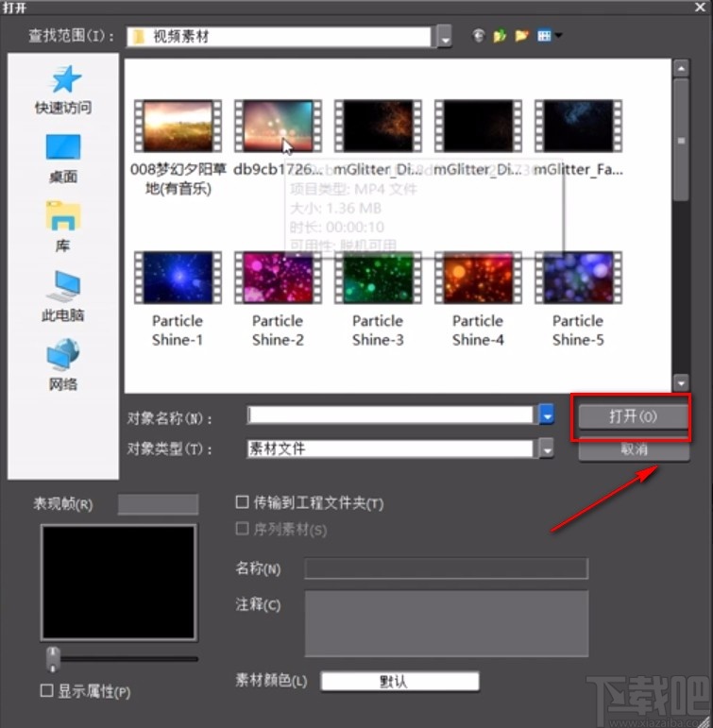Select the Particle Shine-3 clip
713x728 pixels.
click(x=378, y=278)
